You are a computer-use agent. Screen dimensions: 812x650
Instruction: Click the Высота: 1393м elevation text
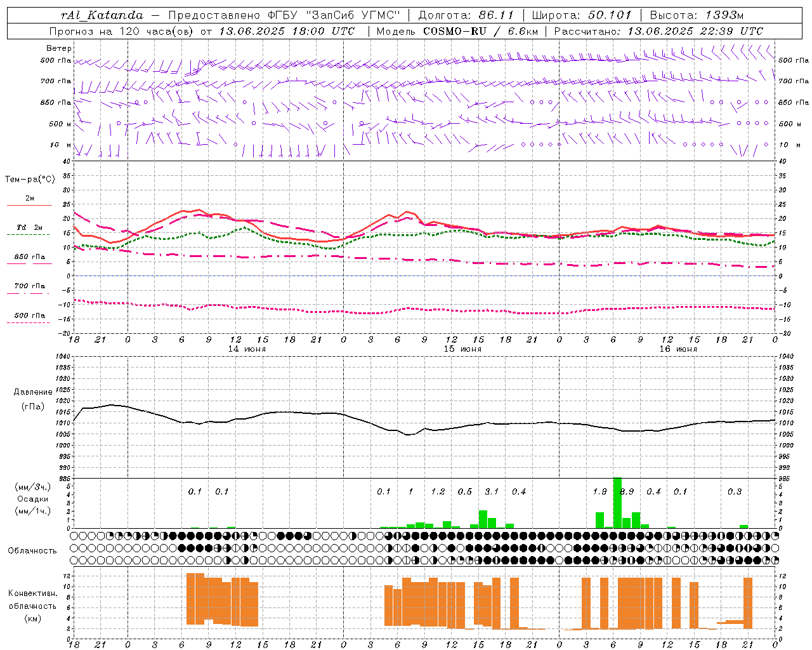[x=697, y=15]
